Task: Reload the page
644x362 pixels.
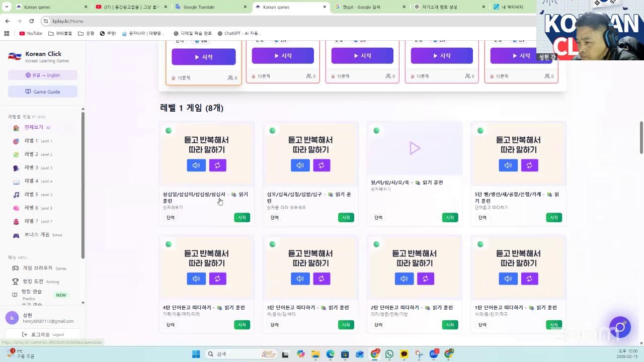Action: 31,21
